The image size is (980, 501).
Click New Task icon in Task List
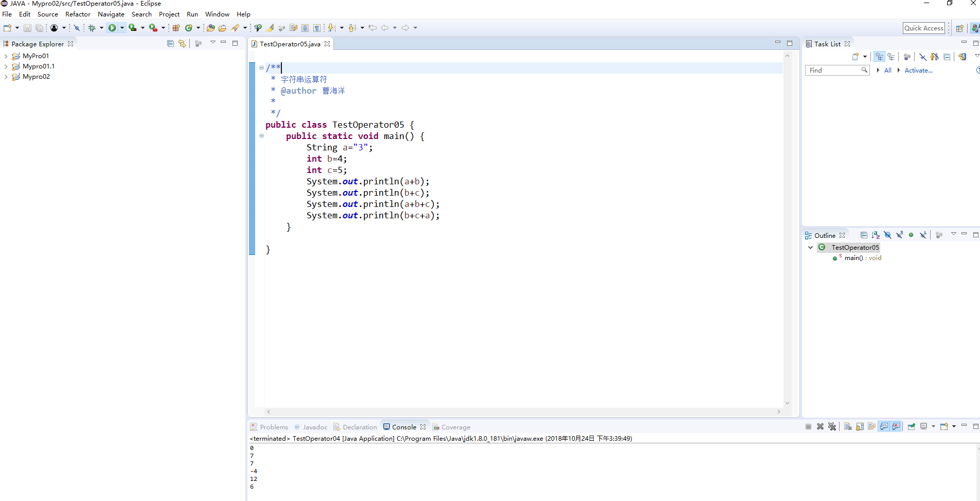coord(856,57)
